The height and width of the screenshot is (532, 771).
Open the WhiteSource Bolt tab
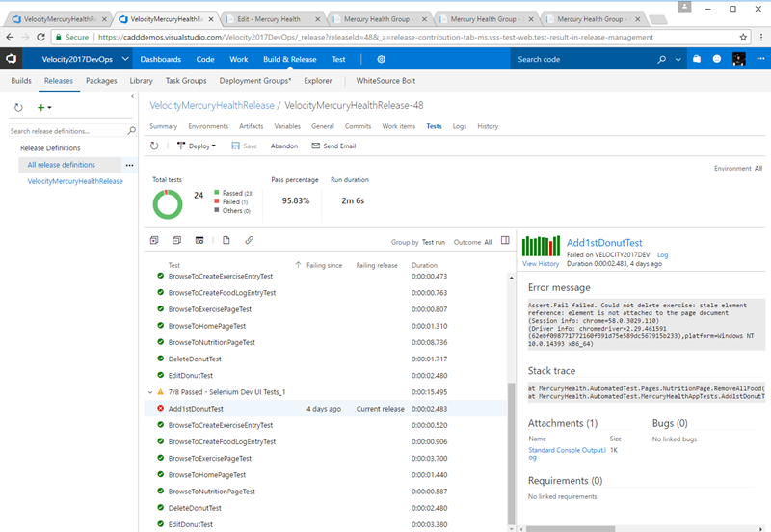tap(386, 81)
